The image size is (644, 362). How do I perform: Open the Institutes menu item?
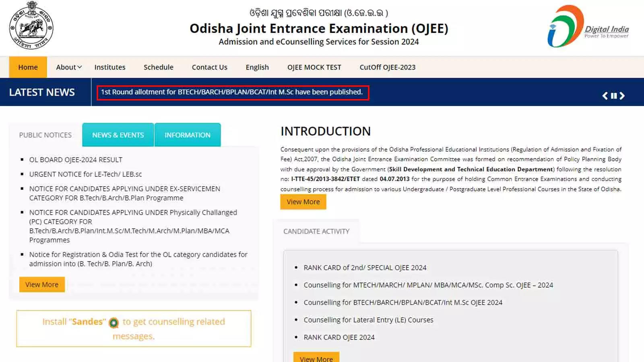click(x=110, y=67)
